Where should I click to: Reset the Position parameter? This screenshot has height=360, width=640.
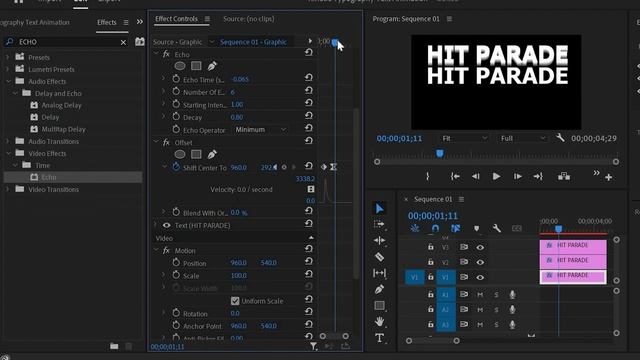tap(309, 261)
